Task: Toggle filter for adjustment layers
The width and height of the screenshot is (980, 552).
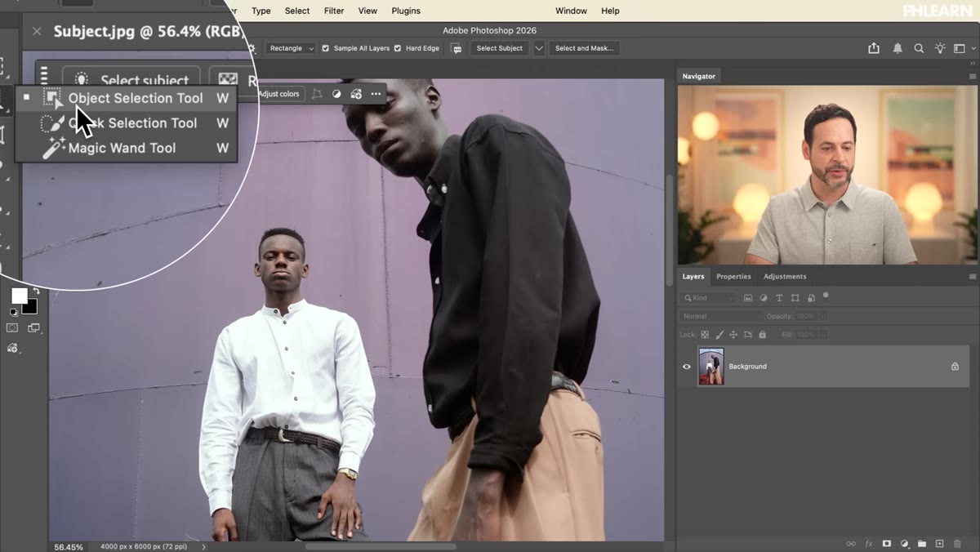Action: pos(764,298)
